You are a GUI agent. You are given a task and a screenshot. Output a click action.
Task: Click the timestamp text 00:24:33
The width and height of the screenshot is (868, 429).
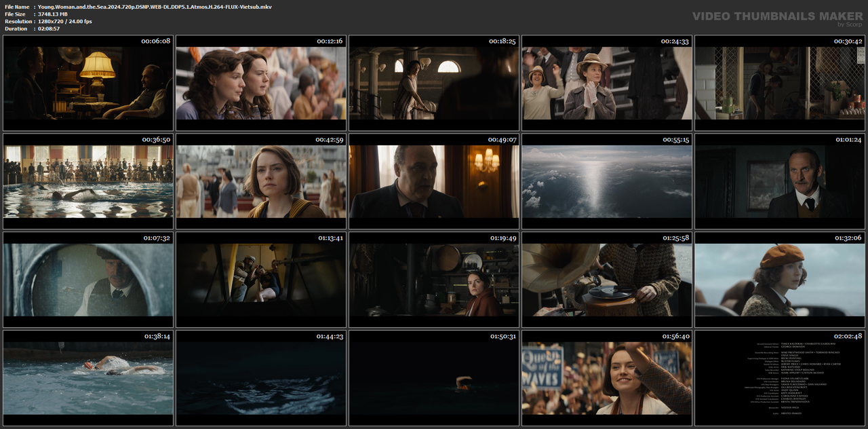(675, 41)
